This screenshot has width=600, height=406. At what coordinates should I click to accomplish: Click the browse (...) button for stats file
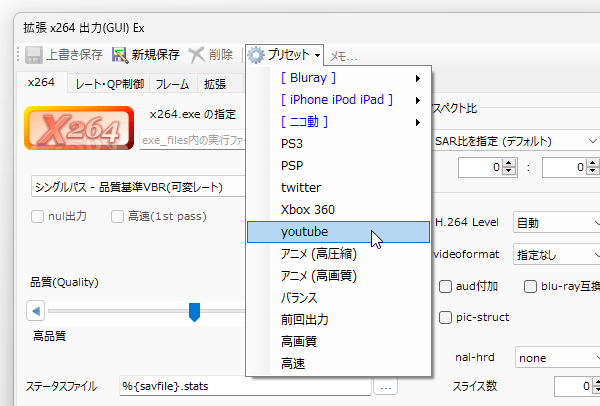coord(385,386)
